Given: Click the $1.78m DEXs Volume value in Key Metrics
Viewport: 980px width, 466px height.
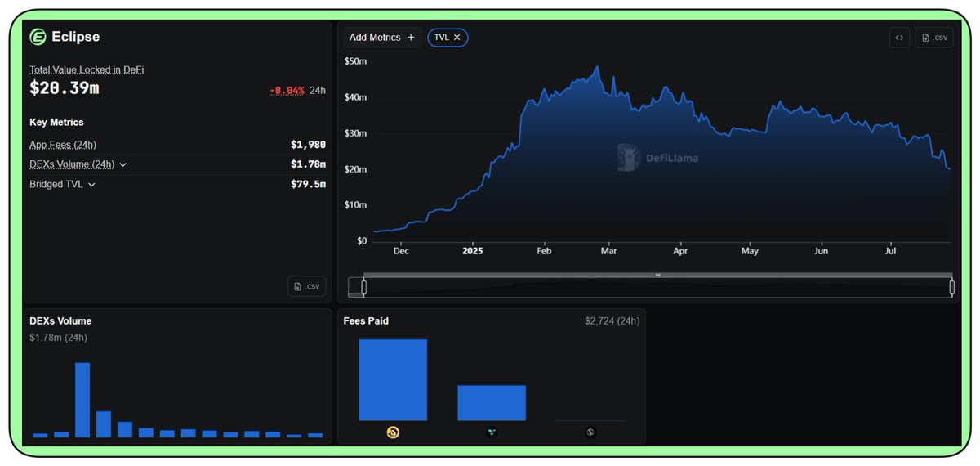Looking at the screenshot, I should pos(308,164).
